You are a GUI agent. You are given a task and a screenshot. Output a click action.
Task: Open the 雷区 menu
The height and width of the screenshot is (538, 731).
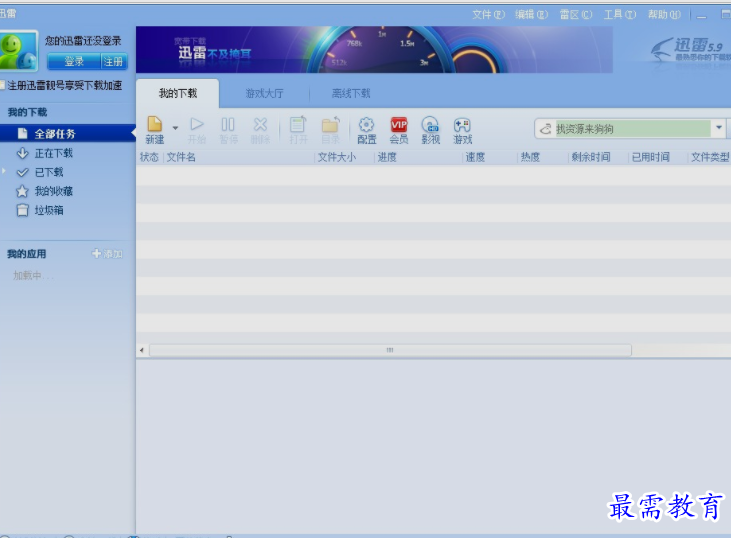[576, 14]
